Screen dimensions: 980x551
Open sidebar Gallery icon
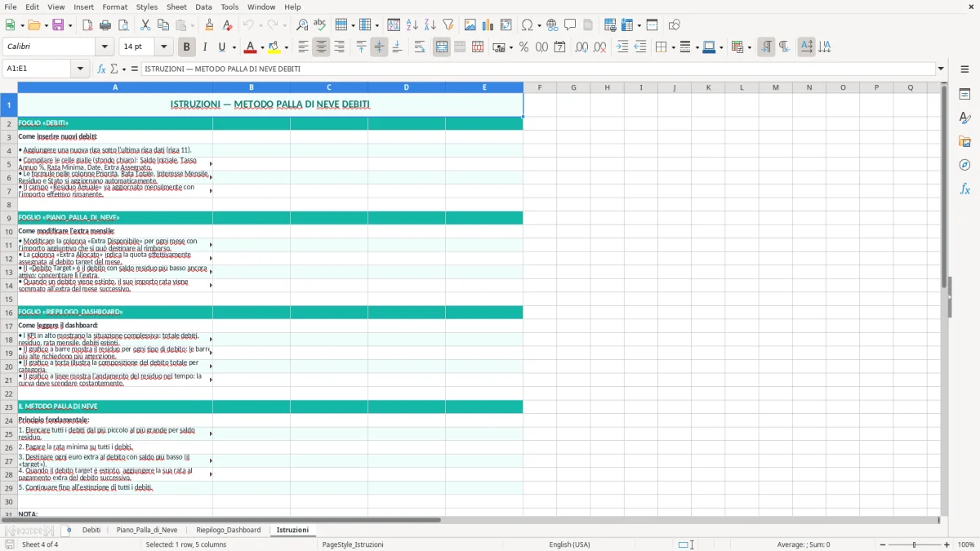coord(964,141)
